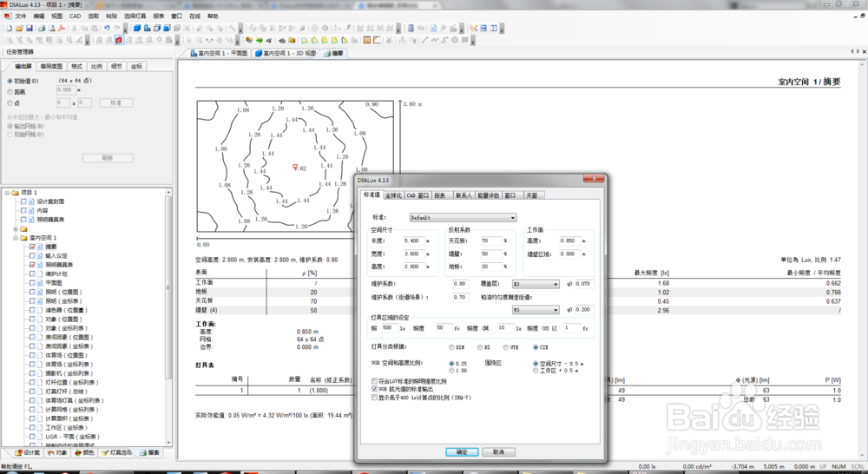The image size is (868, 474).
Task: Switch to 室内空间 1 - 3D 视图 tab
Action: click(286, 53)
